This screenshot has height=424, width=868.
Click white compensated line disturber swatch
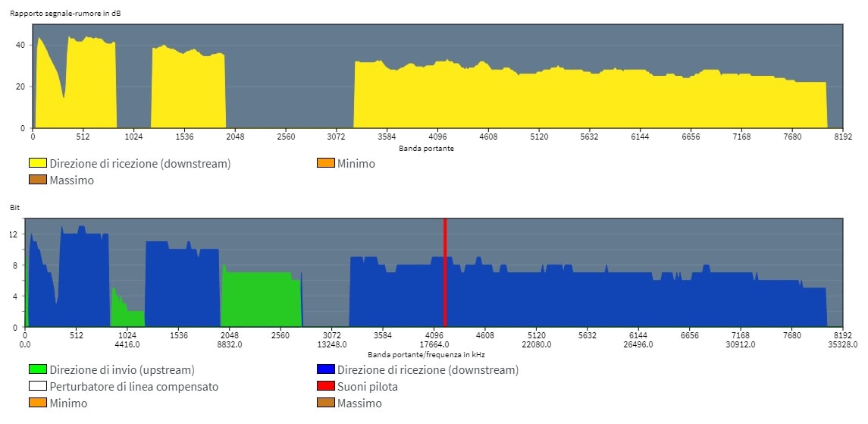[x=38, y=387]
